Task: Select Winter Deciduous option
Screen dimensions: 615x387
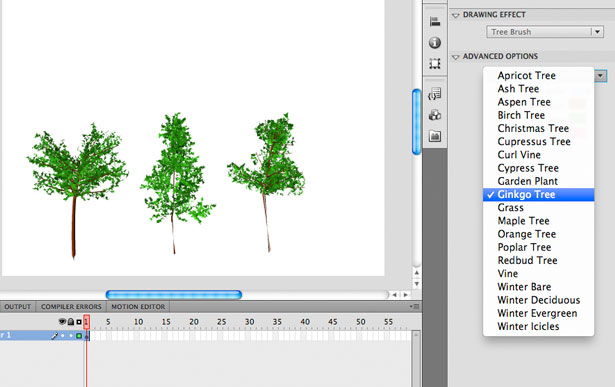Action: point(539,300)
